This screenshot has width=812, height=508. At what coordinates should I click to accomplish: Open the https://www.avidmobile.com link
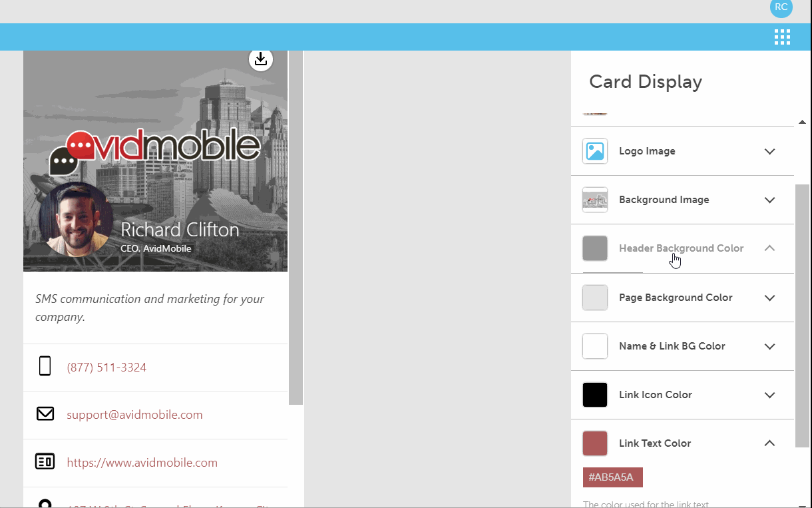pyautogui.click(x=142, y=463)
